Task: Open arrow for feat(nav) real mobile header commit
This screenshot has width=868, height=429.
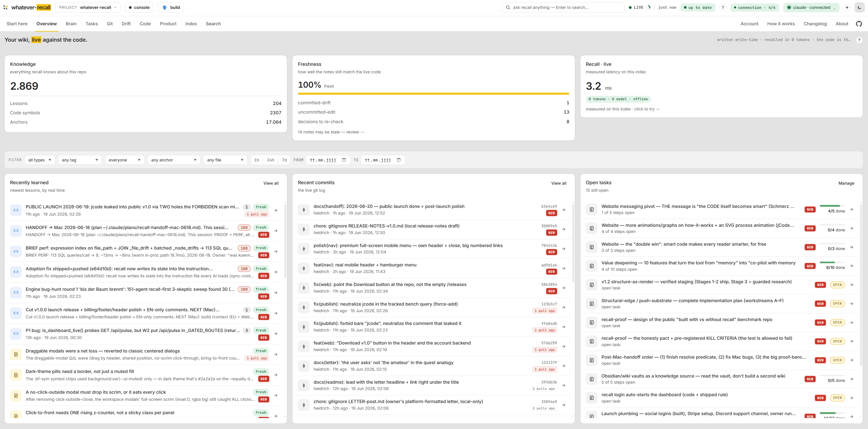Action: tap(563, 268)
